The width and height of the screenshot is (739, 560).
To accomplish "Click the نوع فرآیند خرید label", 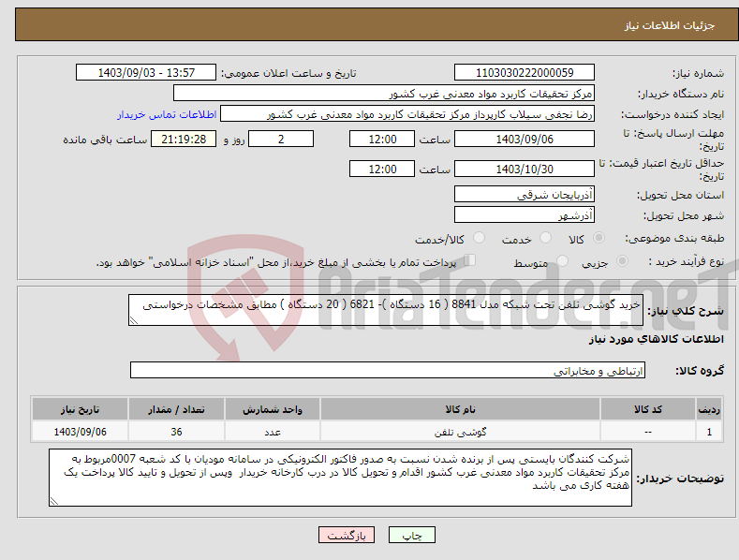I will tap(686, 261).
